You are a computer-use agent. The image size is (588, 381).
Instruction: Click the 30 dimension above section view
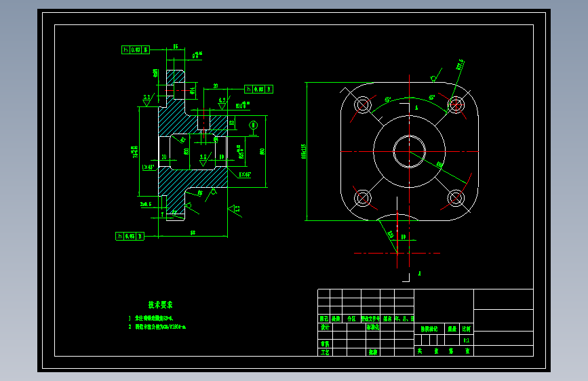[x=216, y=86]
